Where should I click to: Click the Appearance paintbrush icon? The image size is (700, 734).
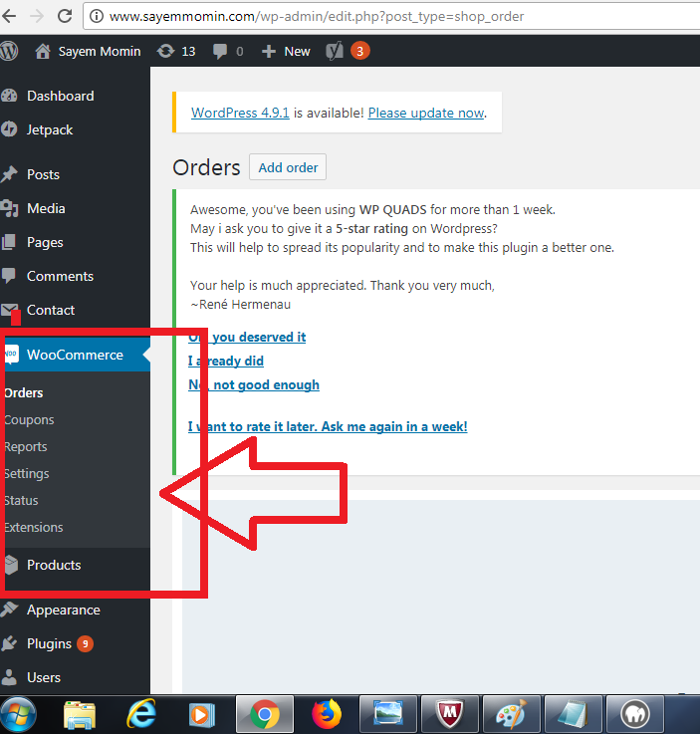9,610
